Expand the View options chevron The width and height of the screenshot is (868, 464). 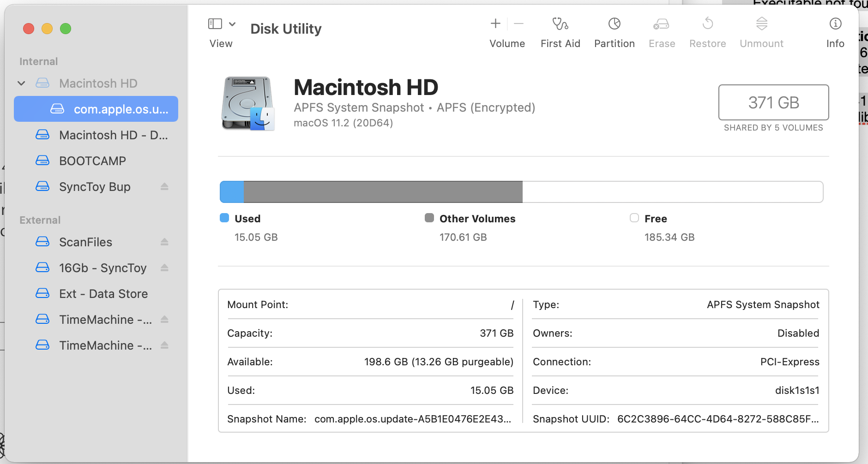point(232,24)
